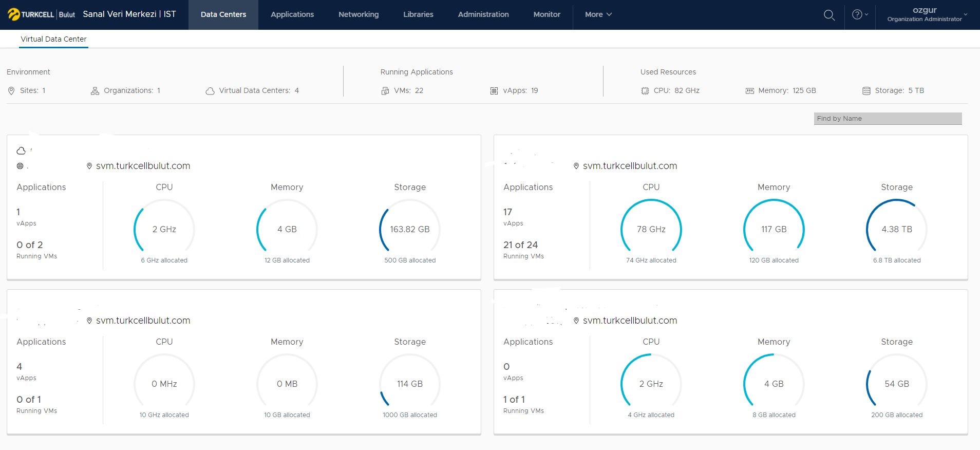Select the Virtual Data Center tab
This screenshot has width=980, height=450.
(53, 39)
